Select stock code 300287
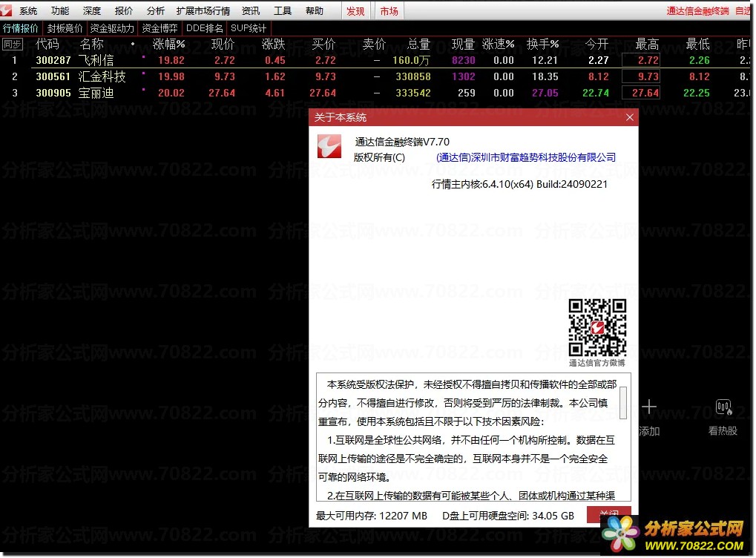 (x=53, y=60)
